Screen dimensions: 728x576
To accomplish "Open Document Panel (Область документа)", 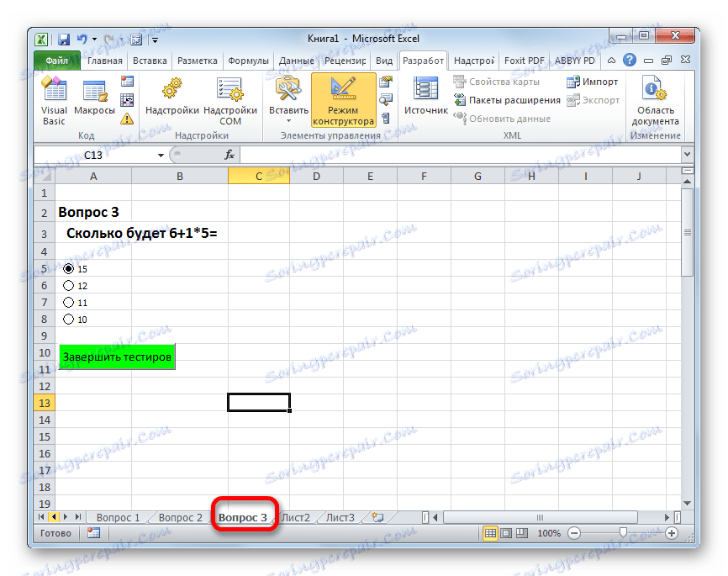I will (x=655, y=101).
